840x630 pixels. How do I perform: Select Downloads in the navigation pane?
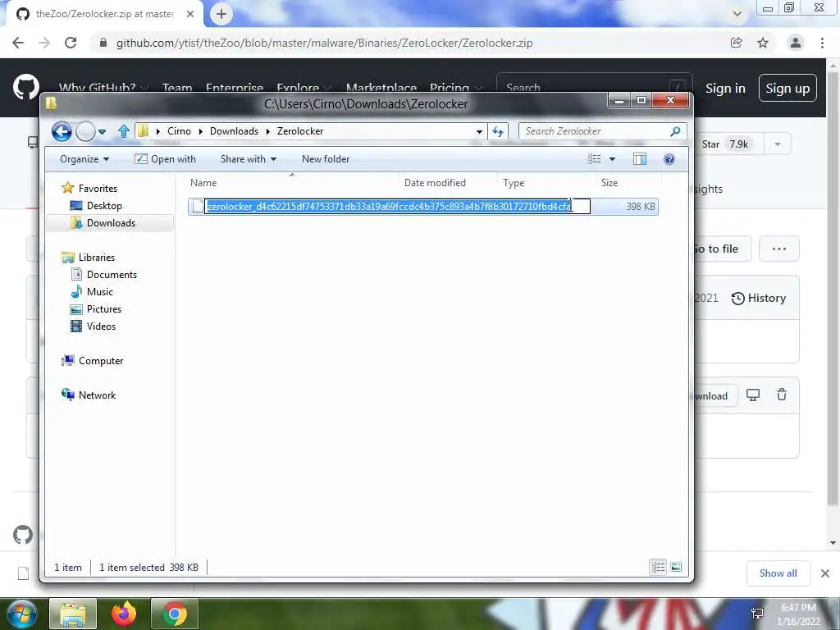111,223
